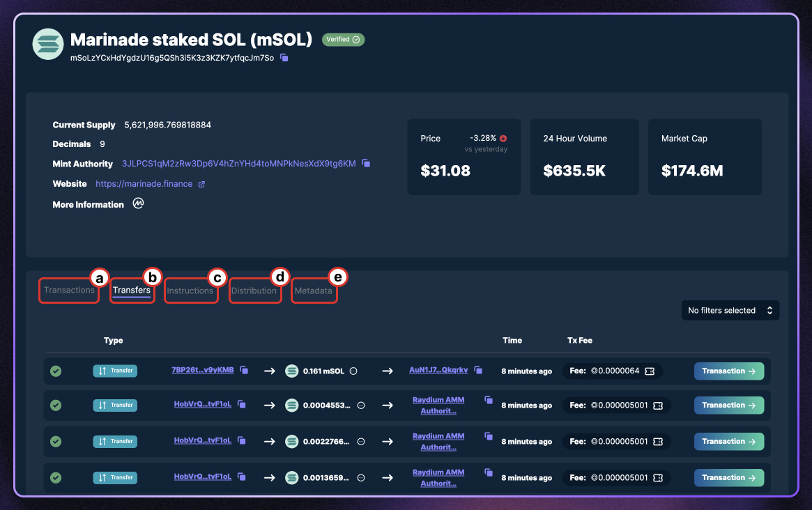The height and width of the screenshot is (510, 812).
Task: Click the circle icon next to 0.0022766
Action: click(x=361, y=442)
